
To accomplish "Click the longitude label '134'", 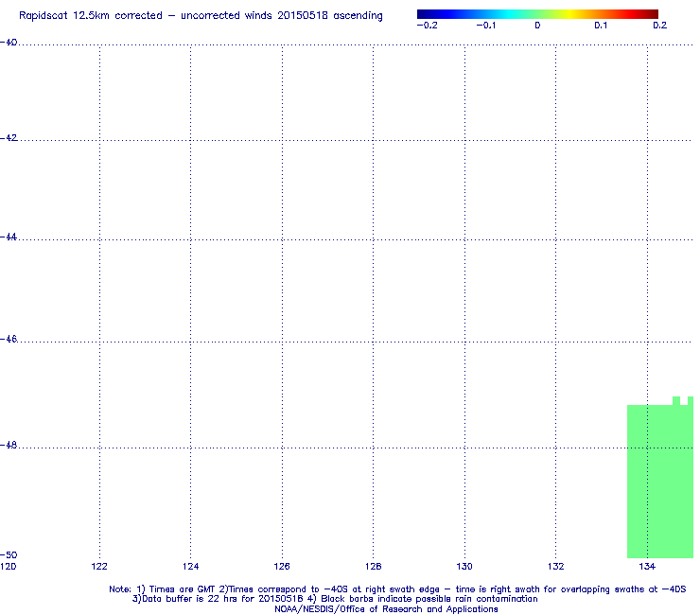I will pyautogui.click(x=647, y=567).
